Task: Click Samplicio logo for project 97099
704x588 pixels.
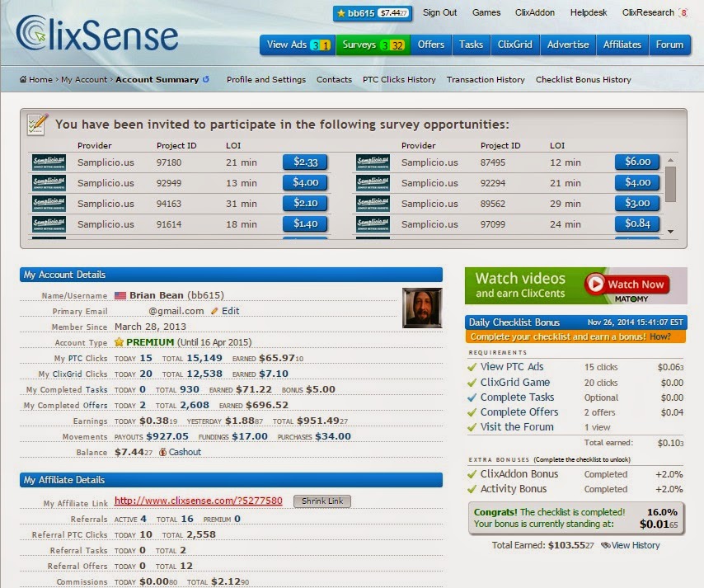Action: [373, 224]
